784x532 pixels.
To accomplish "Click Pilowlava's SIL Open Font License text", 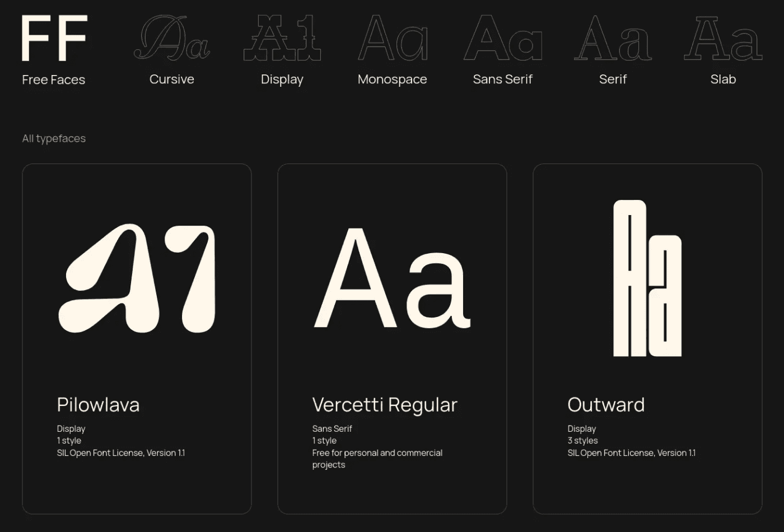I will pos(121,452).
